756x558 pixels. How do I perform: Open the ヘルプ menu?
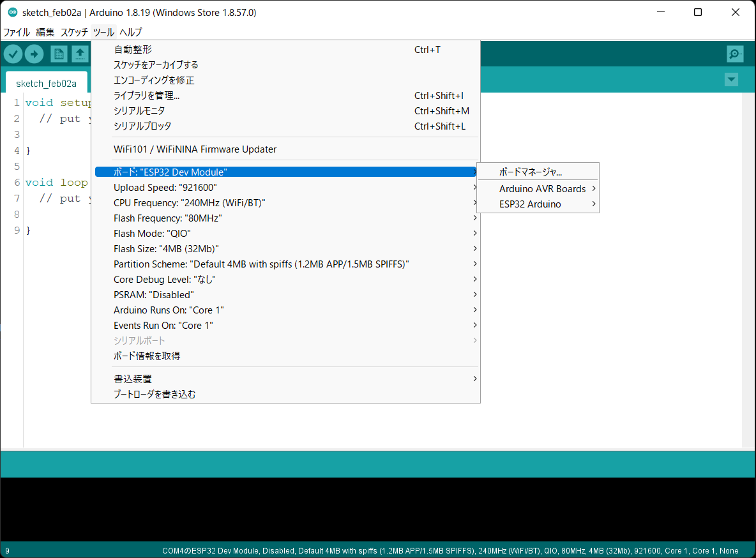[x=130, y=32]
